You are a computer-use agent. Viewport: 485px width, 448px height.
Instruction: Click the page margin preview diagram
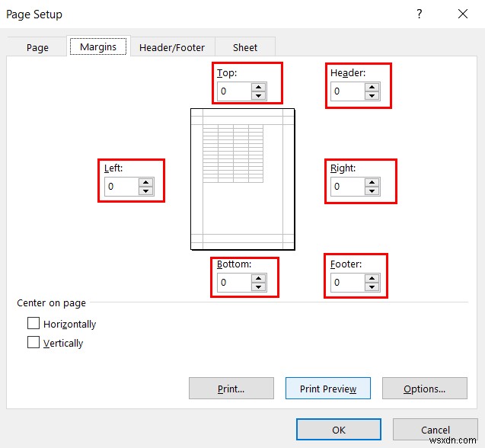242,179
